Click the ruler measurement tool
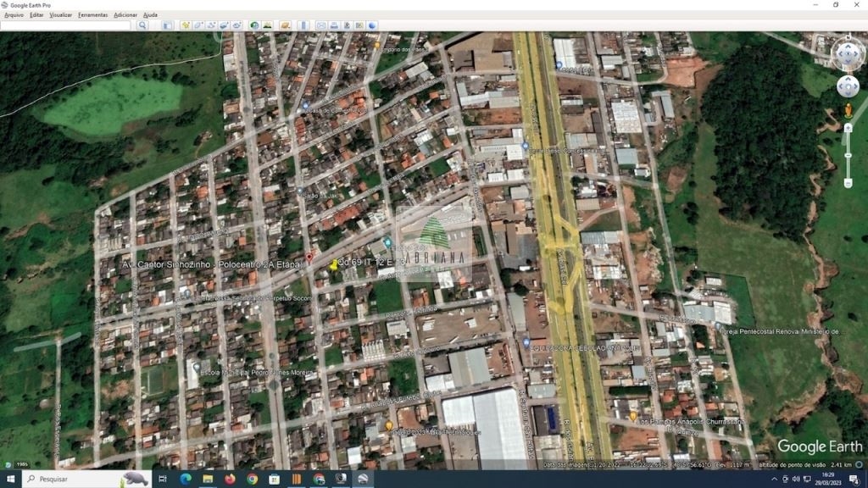 coord(303,25)
